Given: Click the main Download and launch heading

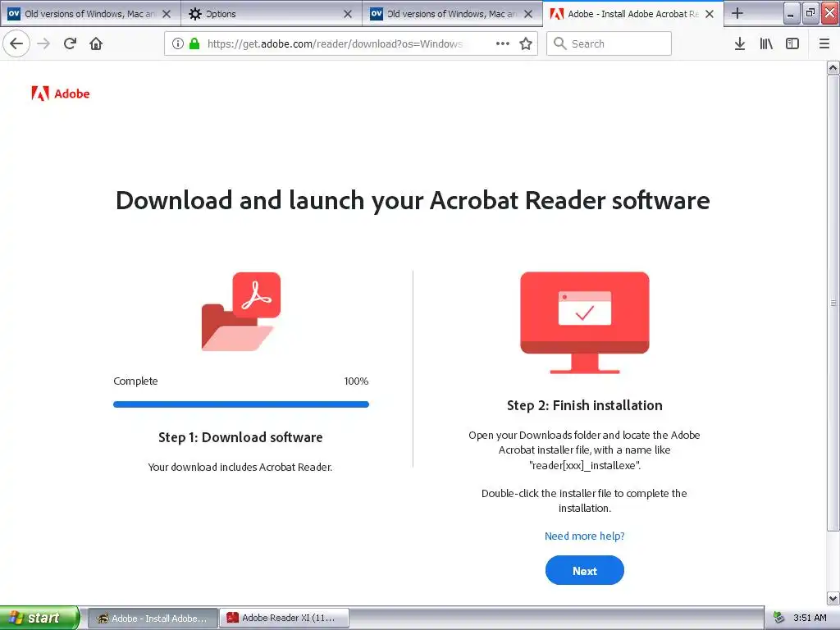Looking at the screenshot, I should [413, 201].
